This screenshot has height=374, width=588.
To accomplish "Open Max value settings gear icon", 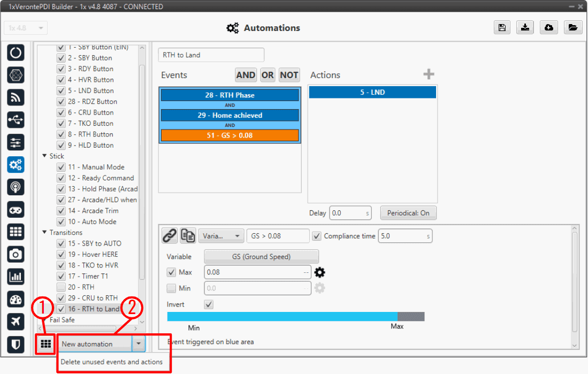I will click(x=319, y=272).
